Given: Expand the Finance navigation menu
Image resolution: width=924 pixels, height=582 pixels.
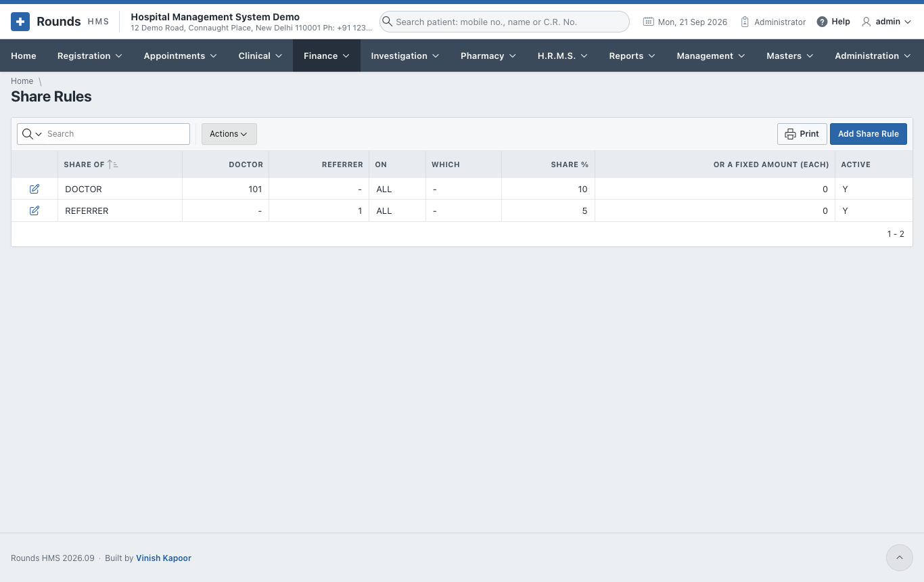Looking at the screenshot, I should tap(327, 55).
